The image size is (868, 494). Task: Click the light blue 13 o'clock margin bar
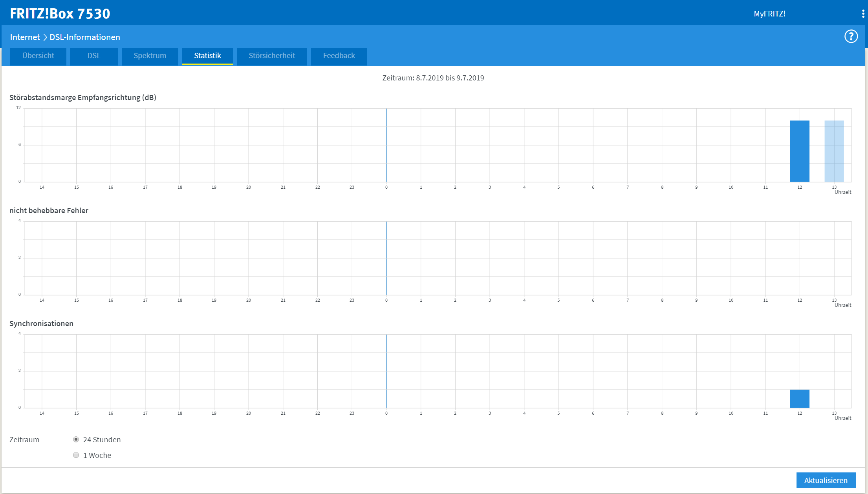tap(834, 151)
